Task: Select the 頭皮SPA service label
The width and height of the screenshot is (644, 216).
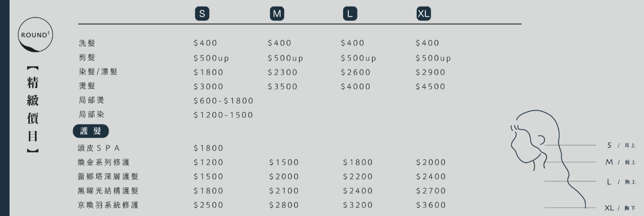Action: pos(99,148)
